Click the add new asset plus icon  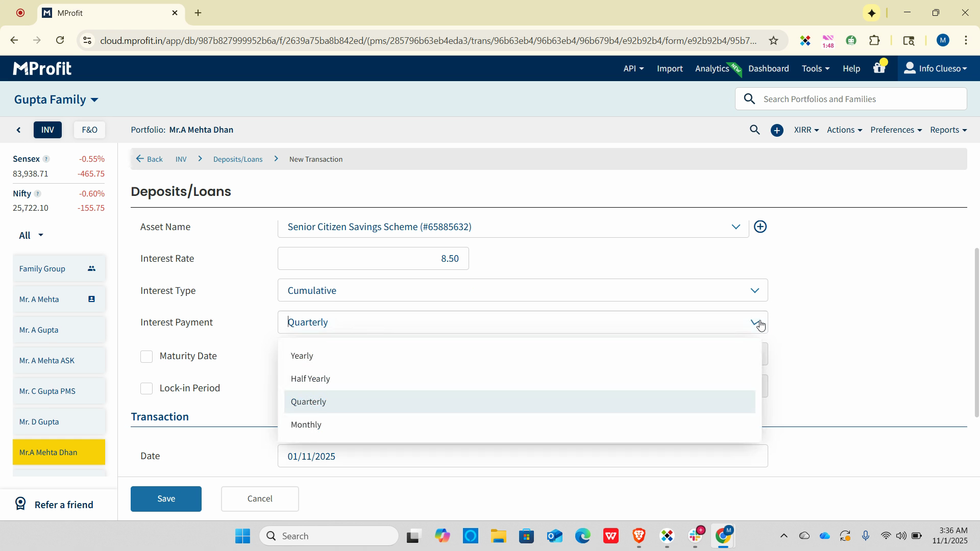pyautogui.click(x=760, y=227)
